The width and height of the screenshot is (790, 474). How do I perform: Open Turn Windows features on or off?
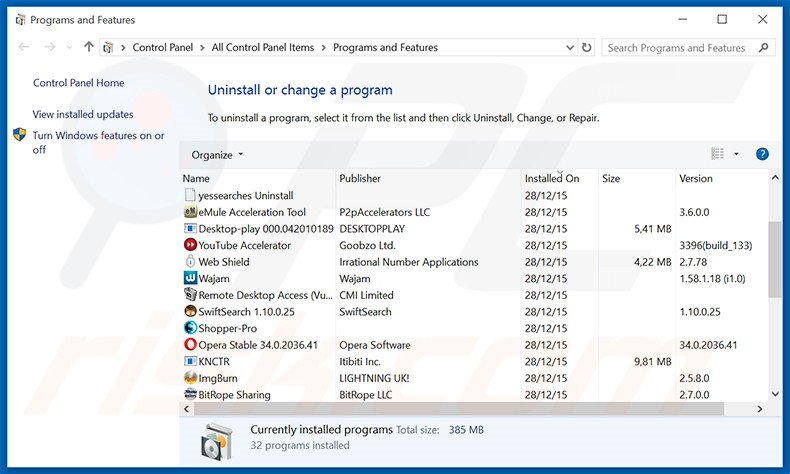98,143
